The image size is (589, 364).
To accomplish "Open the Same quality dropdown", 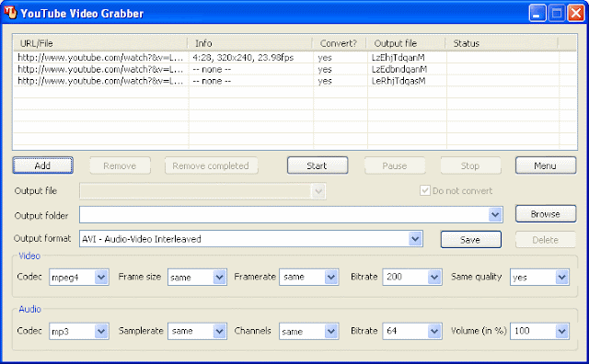I will click(562, 278).
